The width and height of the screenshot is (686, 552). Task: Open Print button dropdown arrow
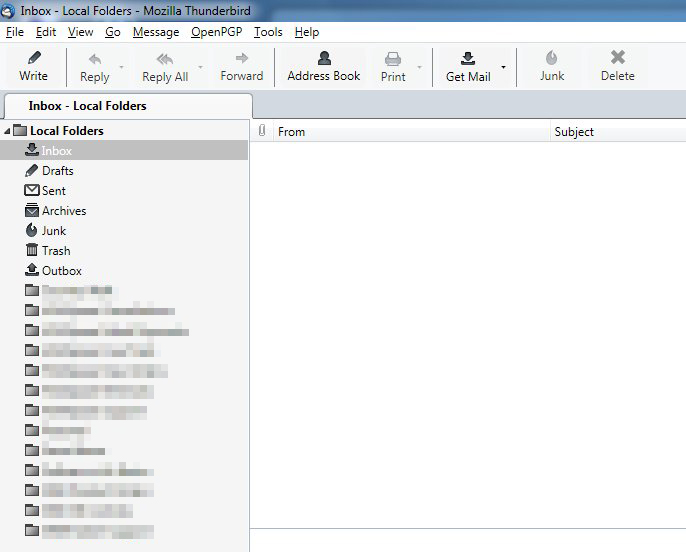coord(420,67)
